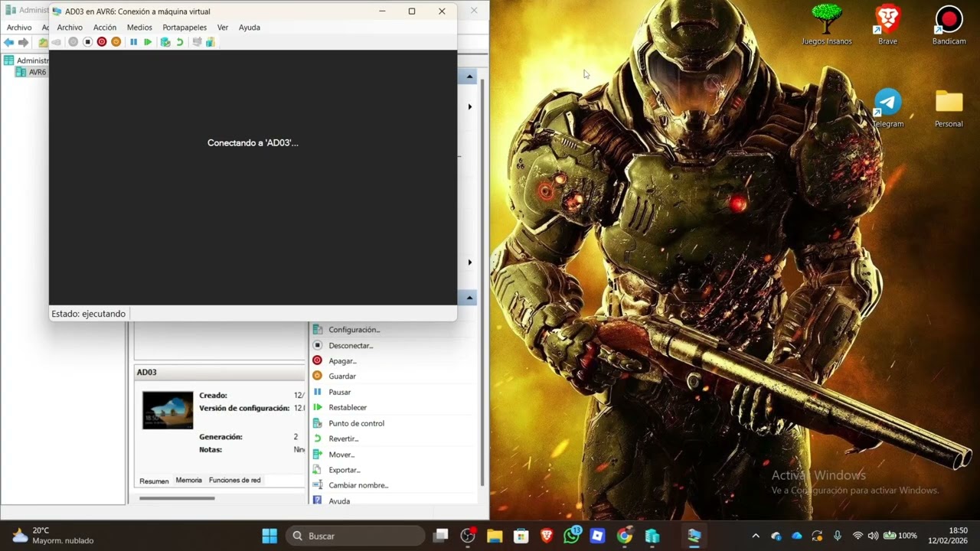Click the green Reset toolbar icon
Viewport: 980px width, 551px height.
[x=148, y=42]
